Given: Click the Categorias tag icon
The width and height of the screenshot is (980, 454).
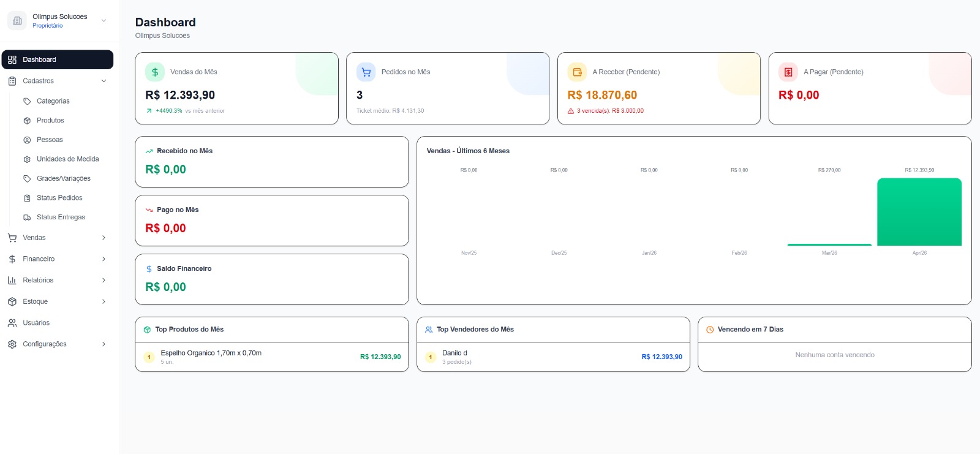Looking at the screenshot, I should [27, 101].
